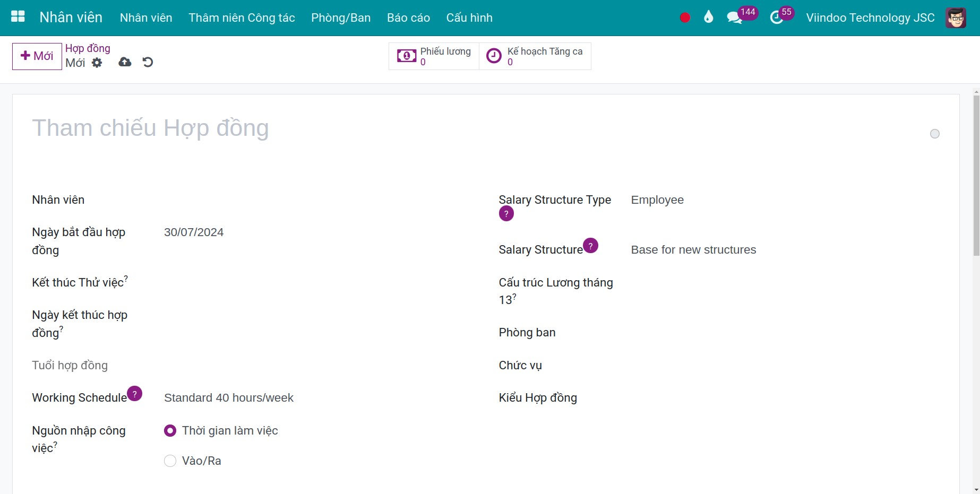The image size is (980, 494).
Task: Show Salary Structure Type help tooltip
Action: click(x=506, y=214)
